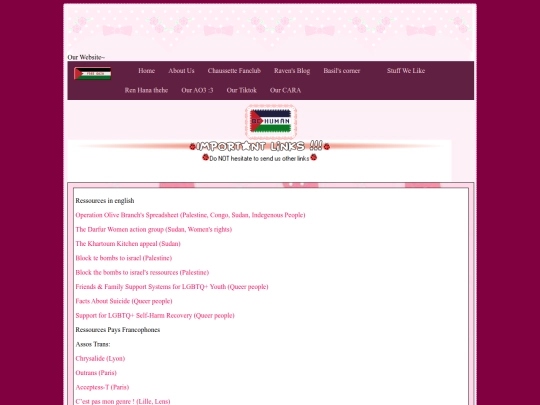This screenshot has height=405, width=540.
Task: Click 'Ressources in english' heading text
Action: (x=105, y=201)
